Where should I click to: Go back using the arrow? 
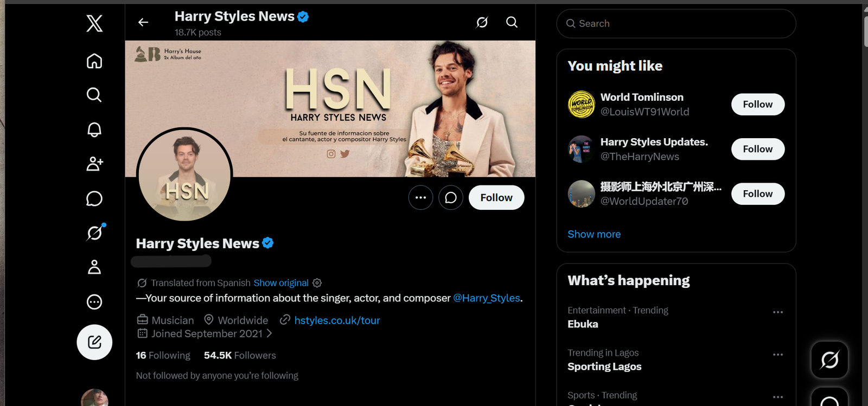tap(143, 22)
